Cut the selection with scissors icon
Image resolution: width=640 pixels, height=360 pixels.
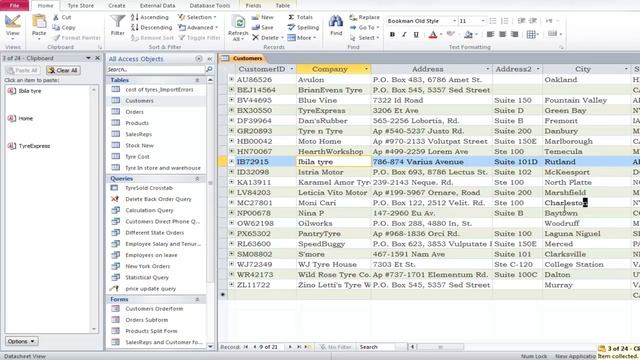[62, 17]
